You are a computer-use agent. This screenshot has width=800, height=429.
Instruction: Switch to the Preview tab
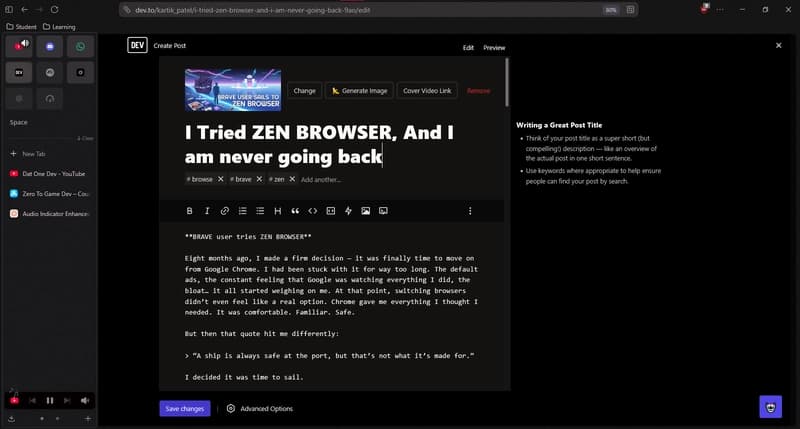494,47
